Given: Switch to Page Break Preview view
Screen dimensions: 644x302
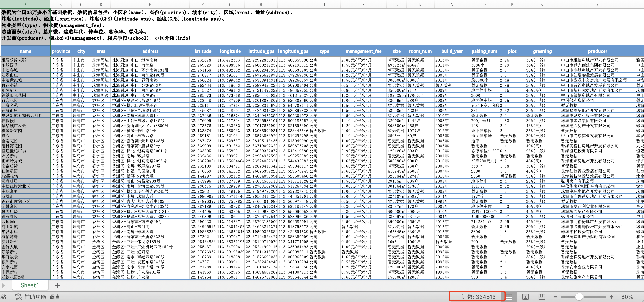Looking at the screenshot, I should [542, 297].
